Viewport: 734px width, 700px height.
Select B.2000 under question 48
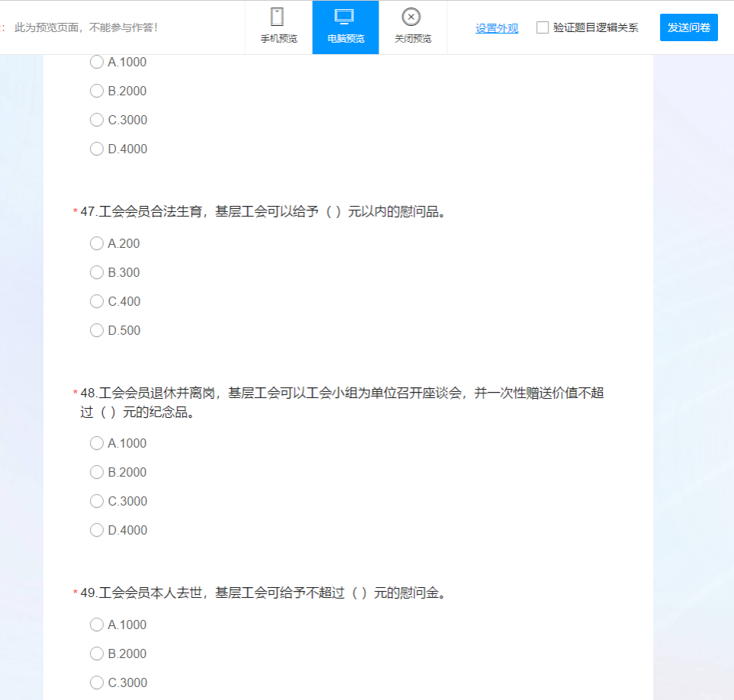(97, 472)
